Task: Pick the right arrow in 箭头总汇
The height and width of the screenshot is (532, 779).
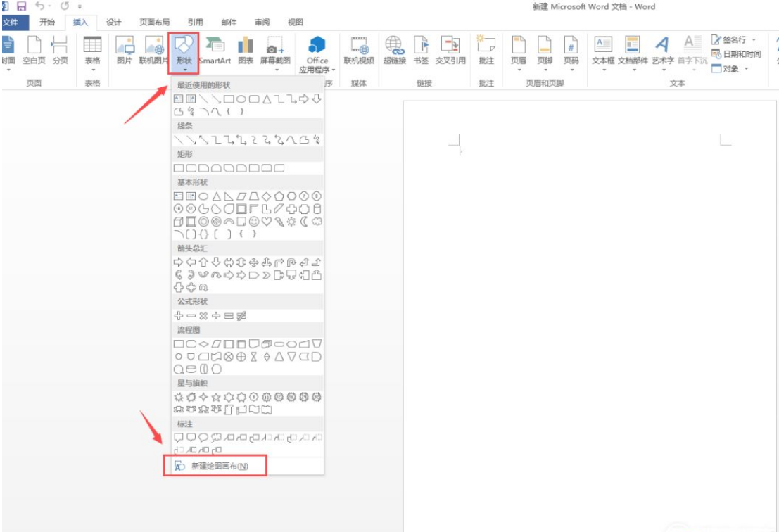Action: (178, 262)
